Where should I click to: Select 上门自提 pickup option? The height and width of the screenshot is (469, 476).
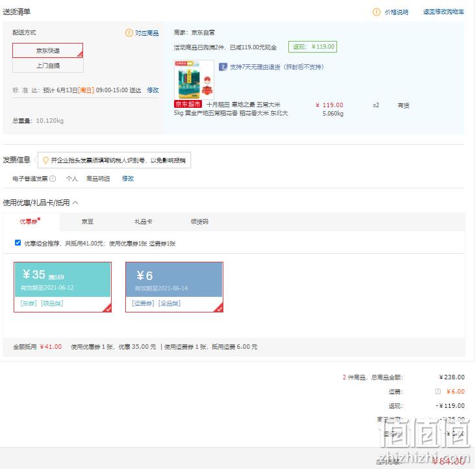(x=47, y=66)
